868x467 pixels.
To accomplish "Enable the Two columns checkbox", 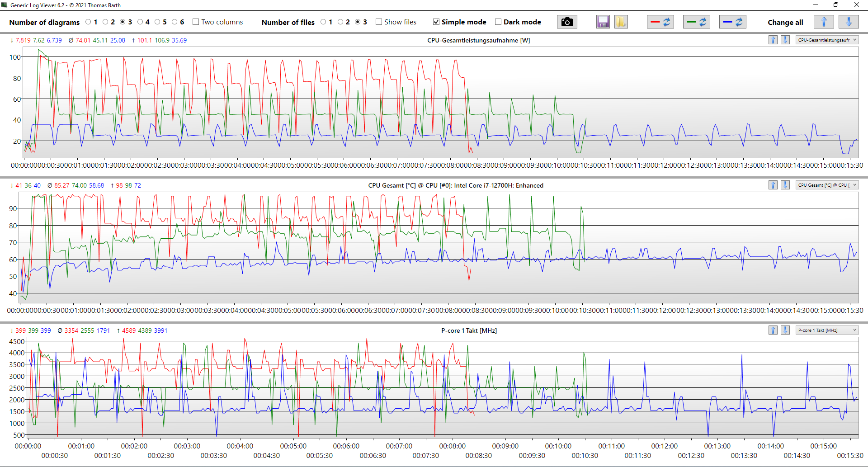I will 196,22.
